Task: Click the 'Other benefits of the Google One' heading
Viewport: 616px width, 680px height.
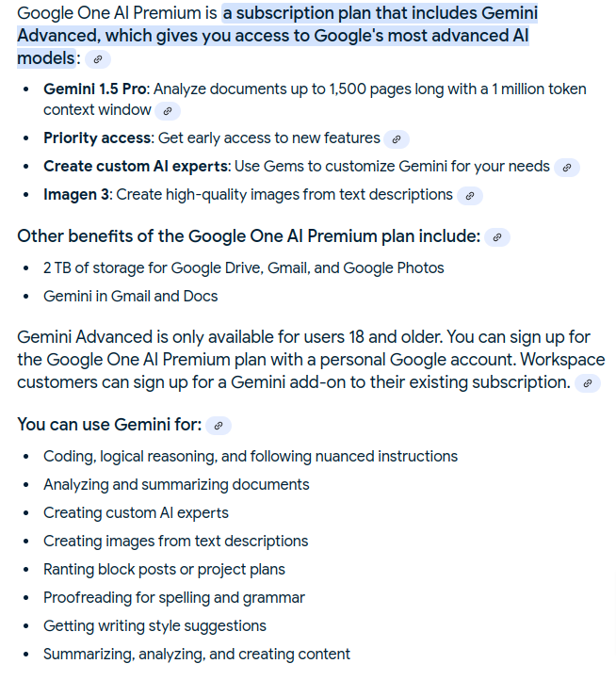Action: pos(249,236)
